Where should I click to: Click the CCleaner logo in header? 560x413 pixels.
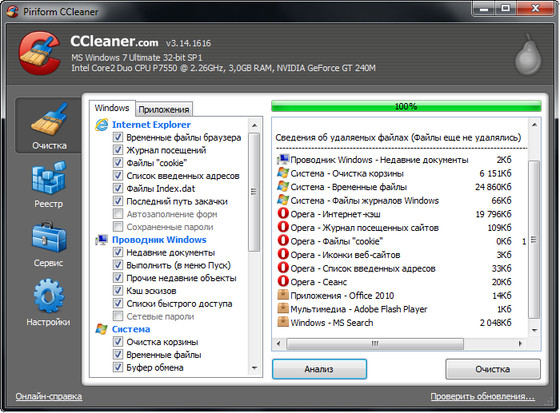[x=39, y=53]
